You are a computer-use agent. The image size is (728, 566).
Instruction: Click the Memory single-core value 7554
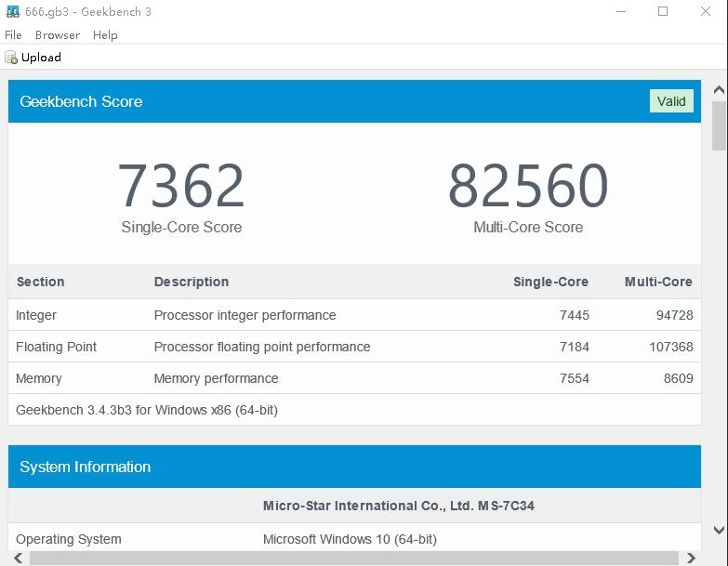click(575, 378)
